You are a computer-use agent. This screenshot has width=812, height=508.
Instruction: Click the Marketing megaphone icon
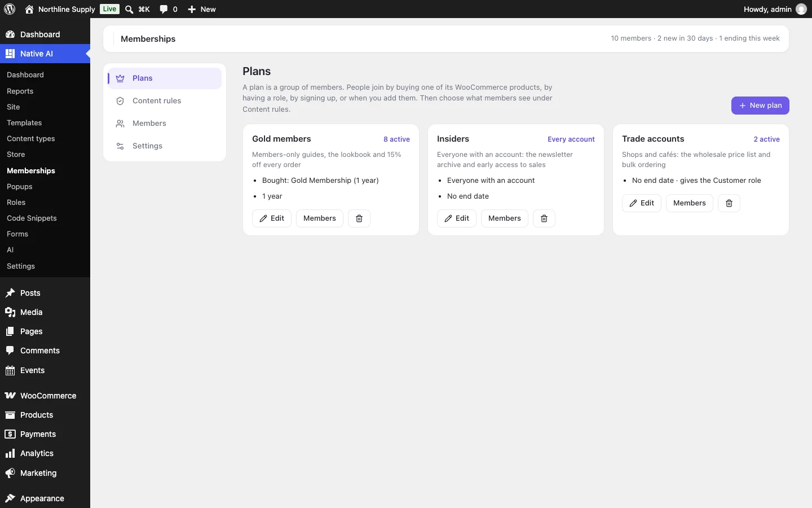point(10,473)
